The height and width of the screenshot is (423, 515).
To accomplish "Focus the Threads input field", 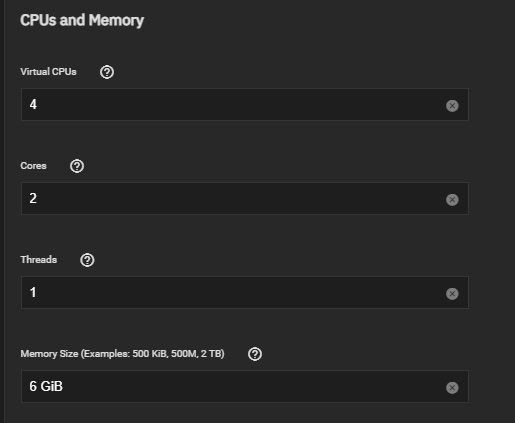I will (245, 292).
